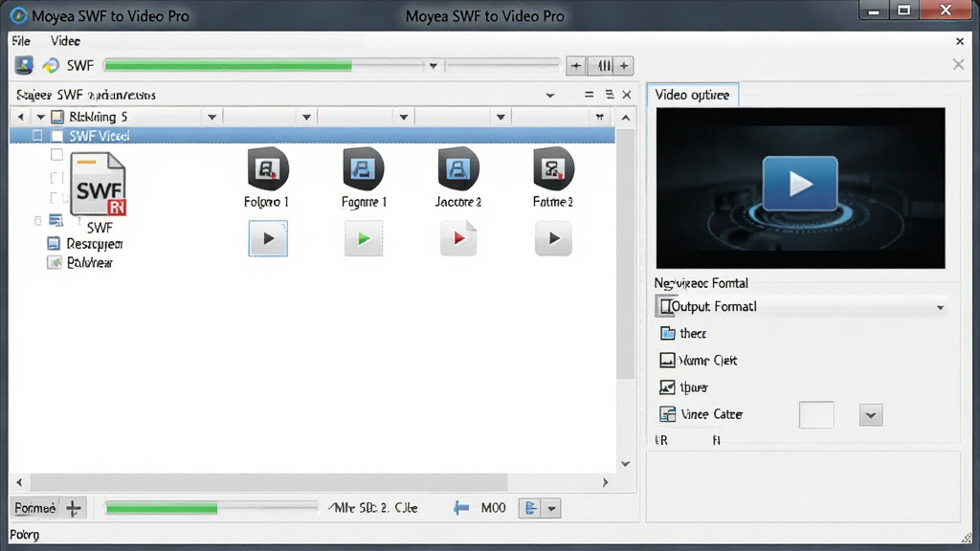Click the large SWF file icon
The height and width of the screenshot is (551, 980).
point(99,185)
